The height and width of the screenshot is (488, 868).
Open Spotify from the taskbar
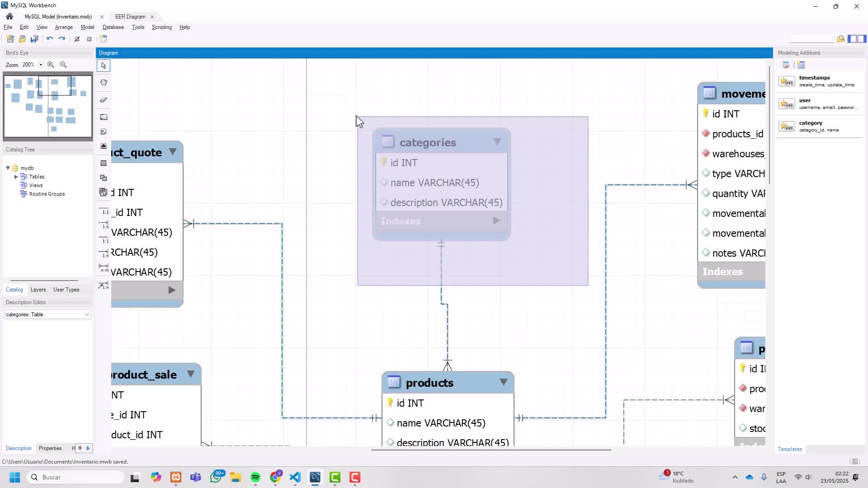point(255,478)
